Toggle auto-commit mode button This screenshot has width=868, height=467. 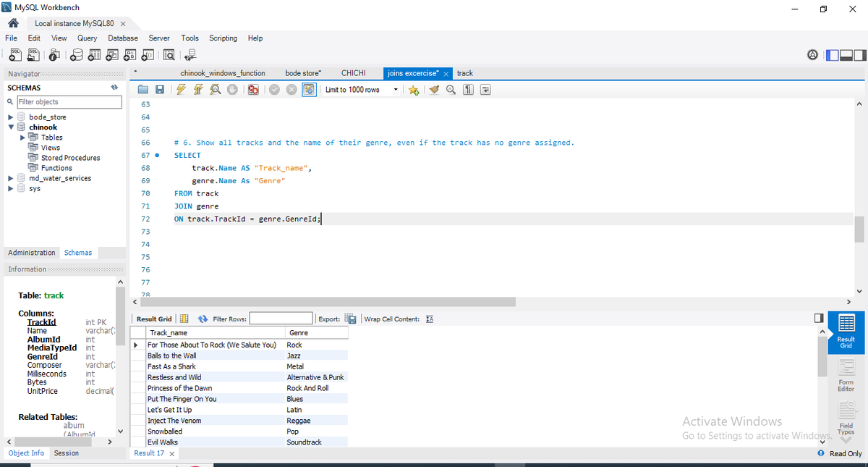coord(309,90)
